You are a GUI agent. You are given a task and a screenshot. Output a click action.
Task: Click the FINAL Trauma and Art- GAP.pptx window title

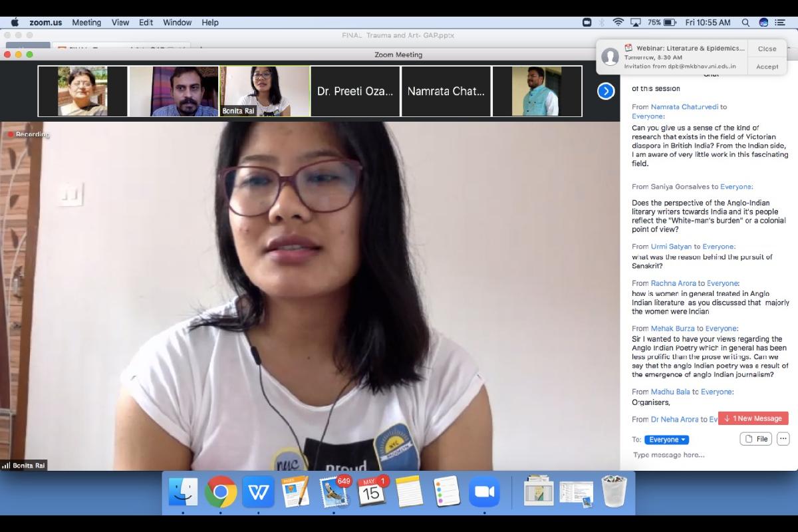point(399,35)
